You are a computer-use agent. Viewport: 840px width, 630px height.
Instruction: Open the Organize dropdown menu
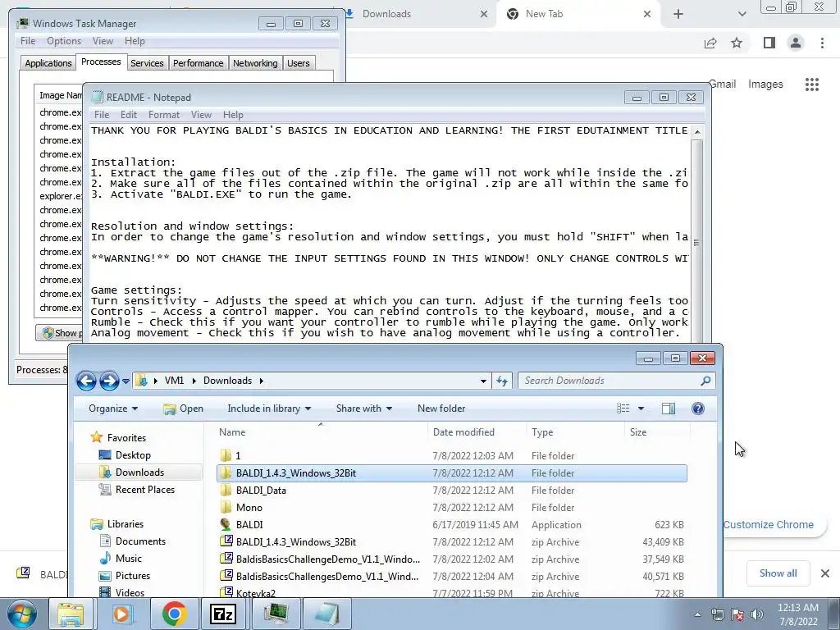(113, 409)
